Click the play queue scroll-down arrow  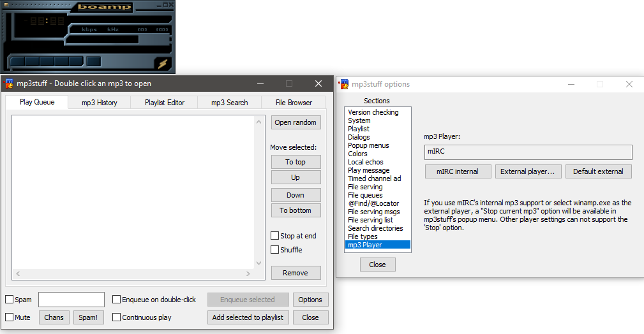pyautogui.click(x=258, y=263)
